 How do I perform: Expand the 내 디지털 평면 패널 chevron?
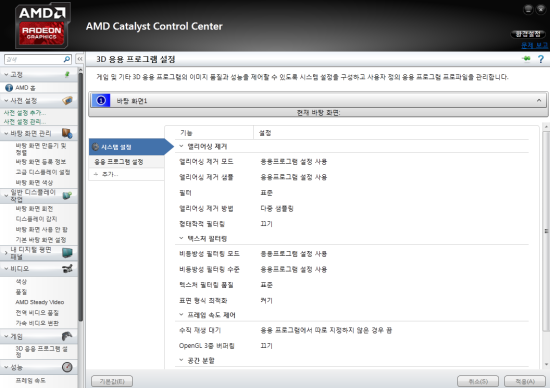(6, 253)
